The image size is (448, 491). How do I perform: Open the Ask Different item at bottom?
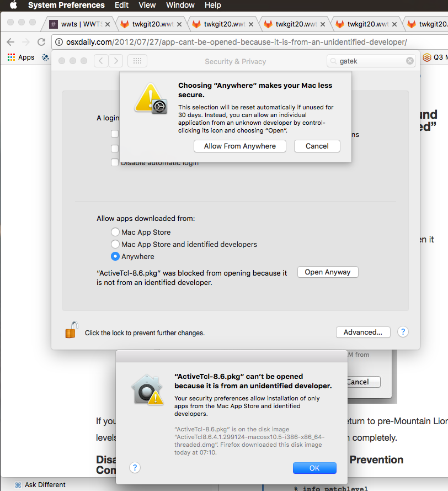40,485
